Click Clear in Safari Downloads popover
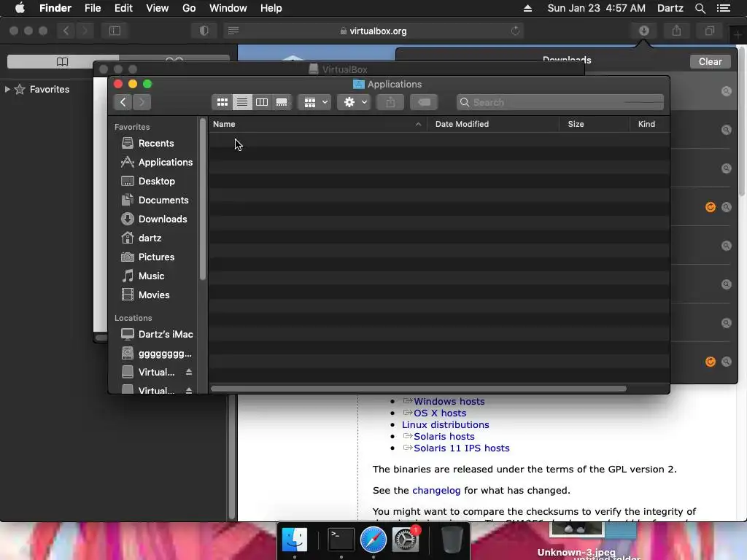This screenshot has width=747, height=560. [710, 61]
